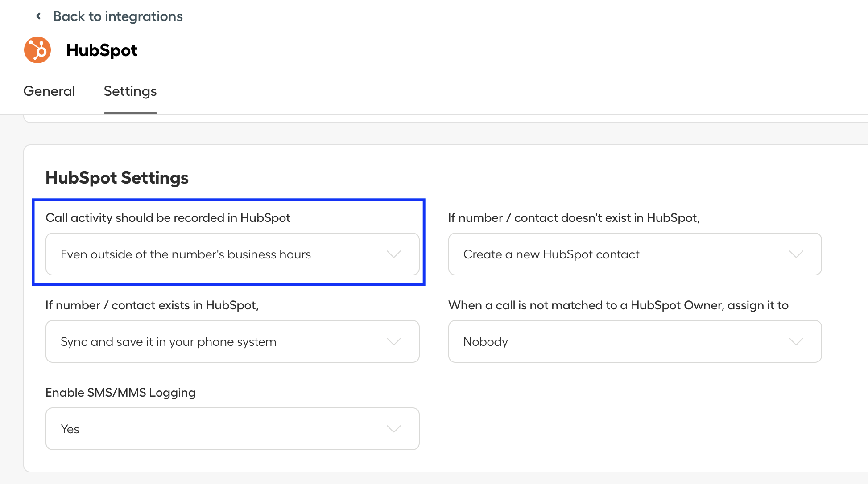Switch to the General tab
The width and height of the screenshot is (868, 484).
tap(49, 91)
